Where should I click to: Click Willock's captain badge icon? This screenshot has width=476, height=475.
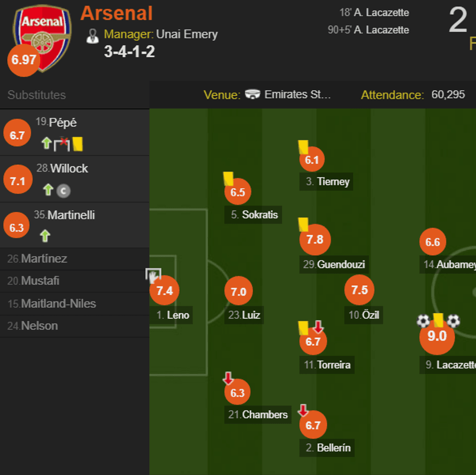[x=63, y=191]
